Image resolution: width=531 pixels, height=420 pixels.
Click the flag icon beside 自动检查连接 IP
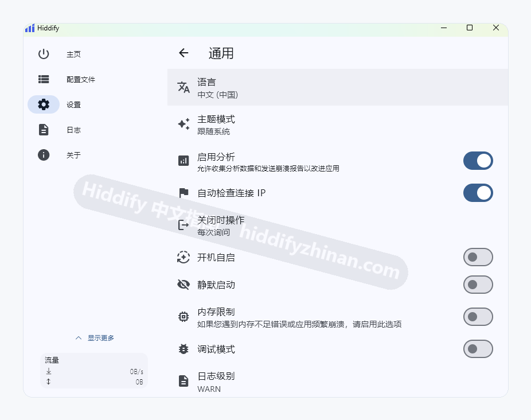pyautogui.click(x=183, y=193)
